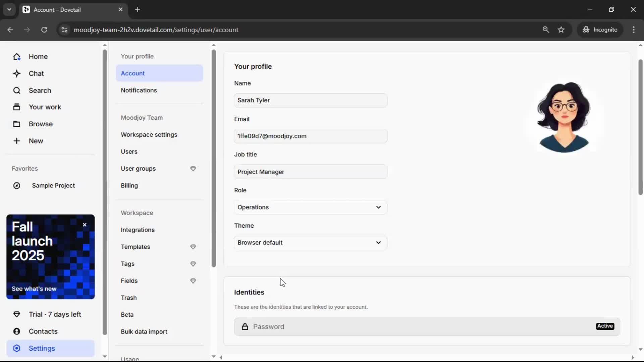
Task: Open the Notifications settings tab
Action: (x=139, y=90)
